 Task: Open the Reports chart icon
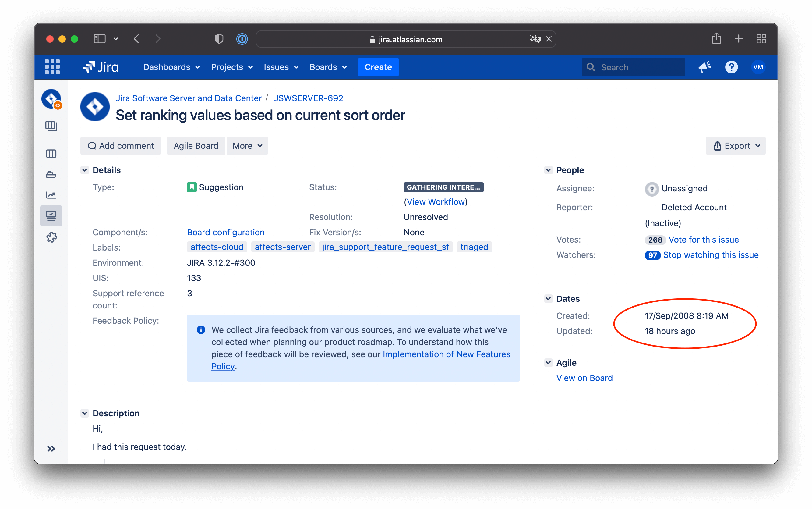(51, 194)
